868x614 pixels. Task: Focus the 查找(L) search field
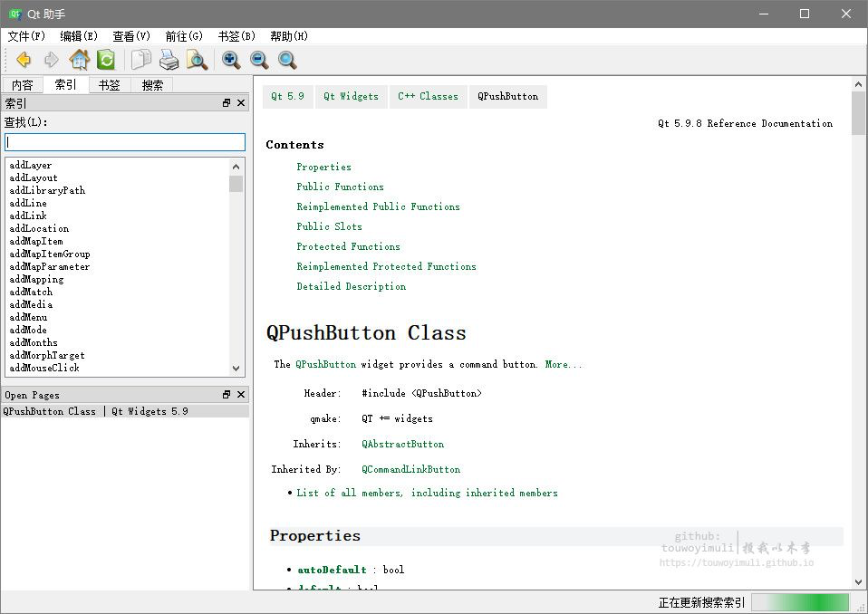(x=125, y=142)
